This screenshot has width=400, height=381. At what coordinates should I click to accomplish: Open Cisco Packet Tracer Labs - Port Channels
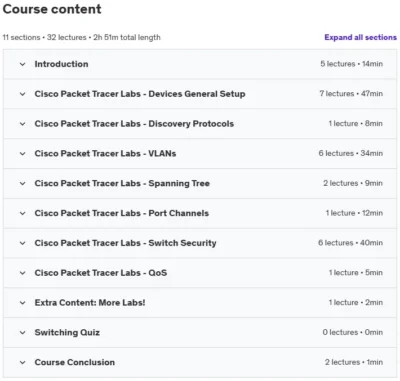pos(122,213)
